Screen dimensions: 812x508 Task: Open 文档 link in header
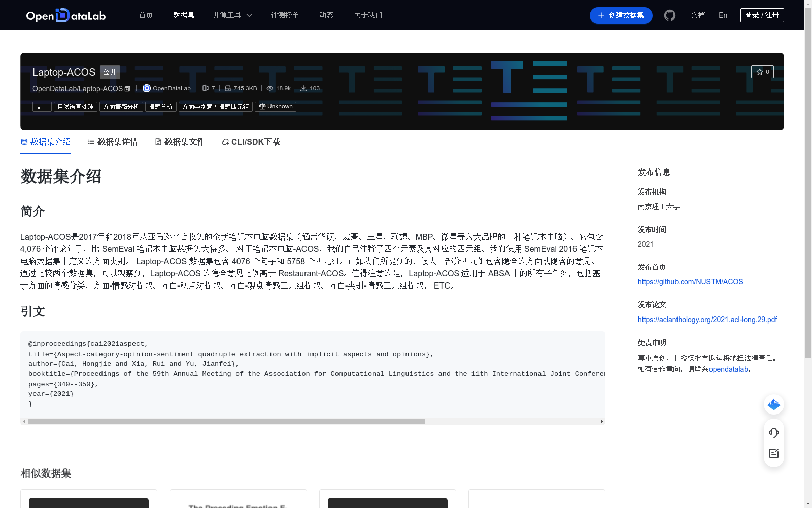click(698, 15)
